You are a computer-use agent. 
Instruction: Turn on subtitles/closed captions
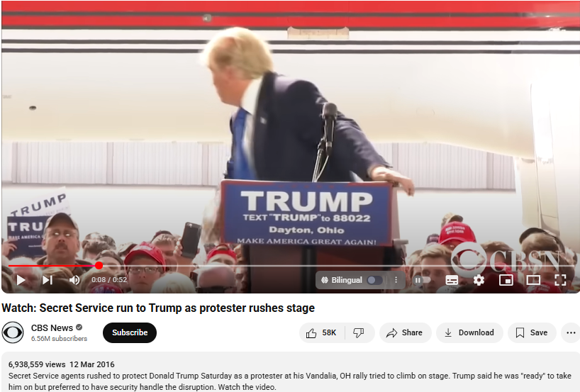click(452, 280)
